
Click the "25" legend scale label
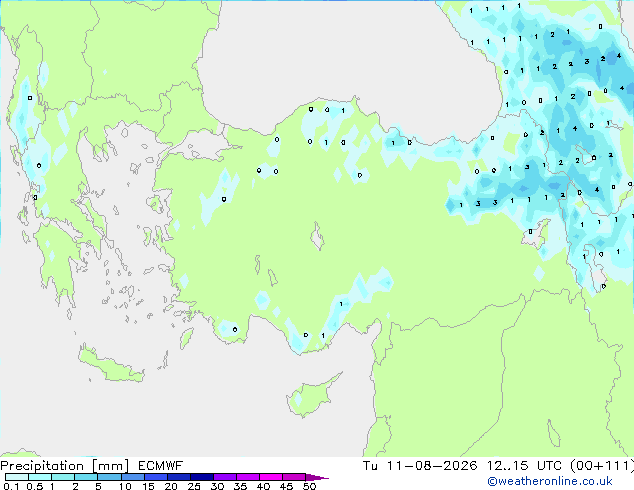pyautogui.click(x=194, y=486)
